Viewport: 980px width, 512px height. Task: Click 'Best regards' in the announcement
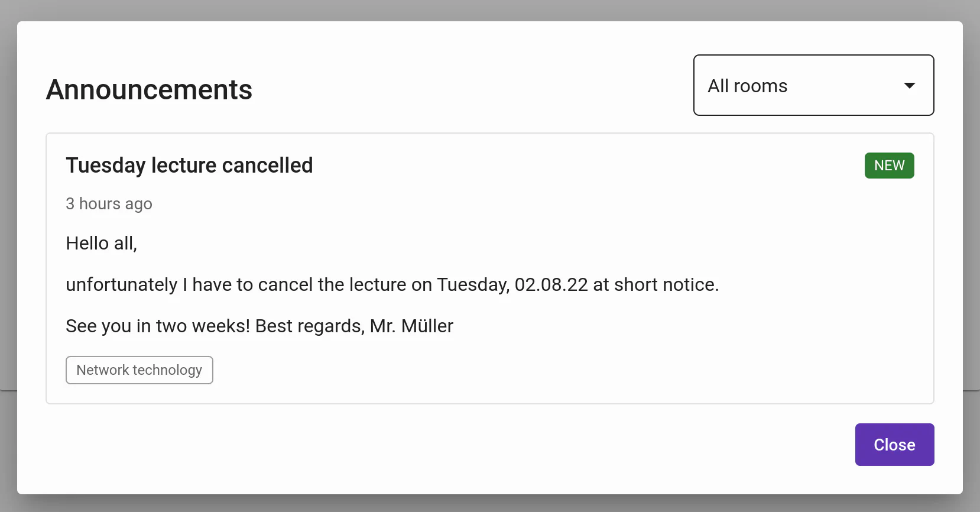pyautogui.click(x=309, y=326)
